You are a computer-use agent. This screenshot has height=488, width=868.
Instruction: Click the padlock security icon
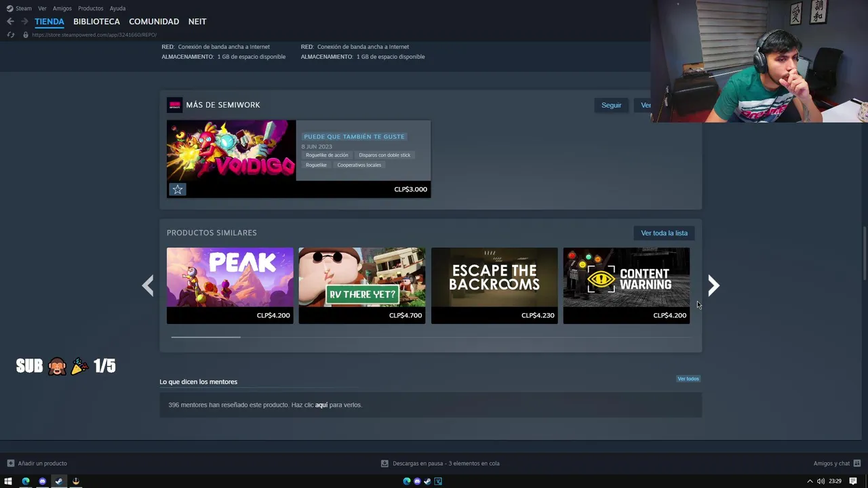pos(25,35)
